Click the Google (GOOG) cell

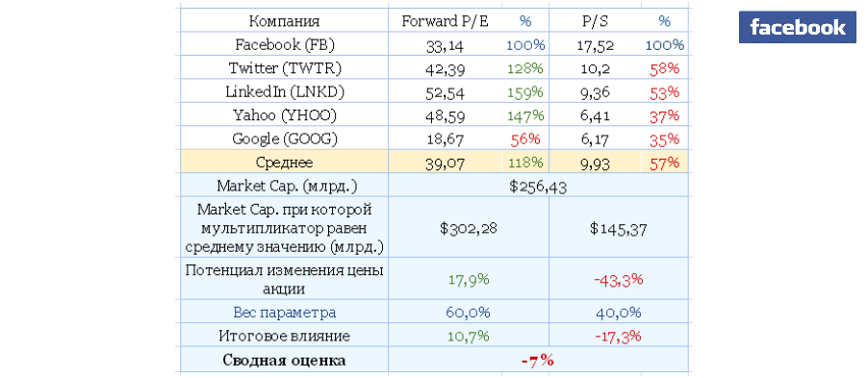tap(284, 139)
